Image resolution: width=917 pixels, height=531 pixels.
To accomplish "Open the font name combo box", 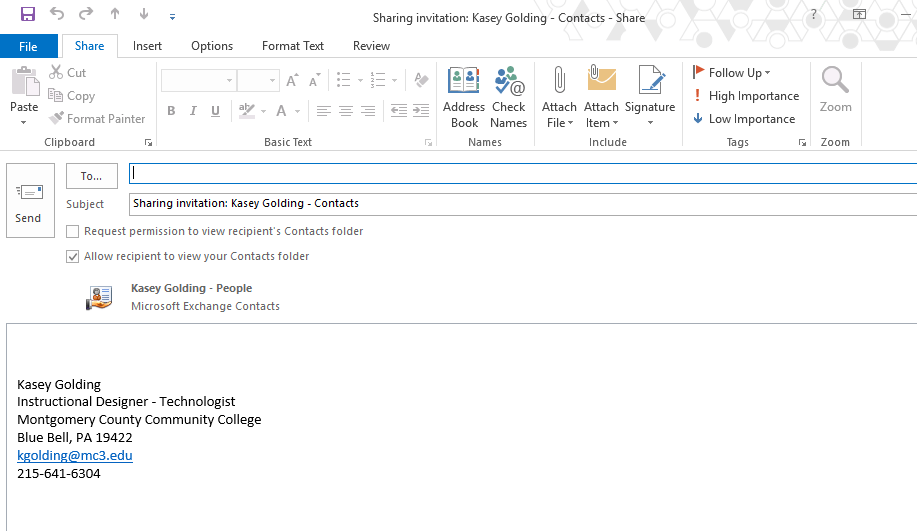I will 199,81.
